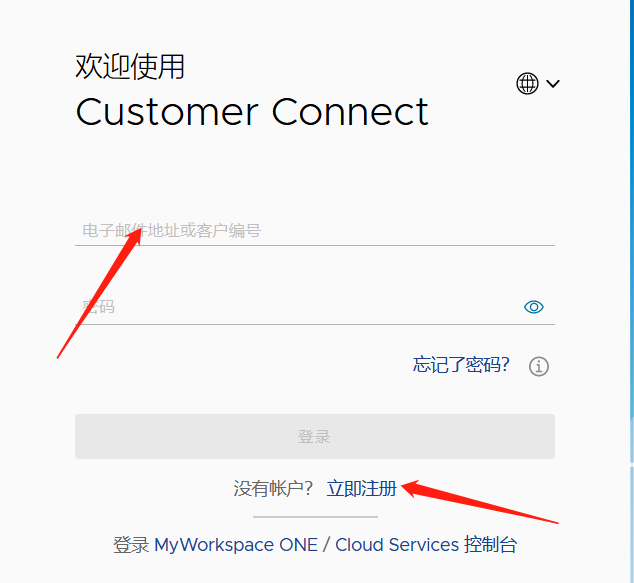Click the Customer Connect heading
The width and height of the screenshot is (634, 583).
pos(252,112)
